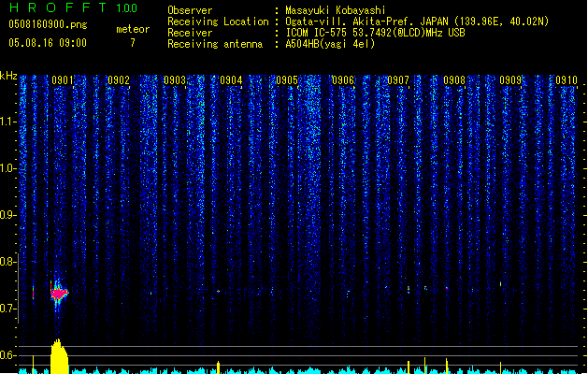Image resolution: width=588 pixels, height=374 pixels.
Task: Click the meteor count label
Action: point(133,29)
